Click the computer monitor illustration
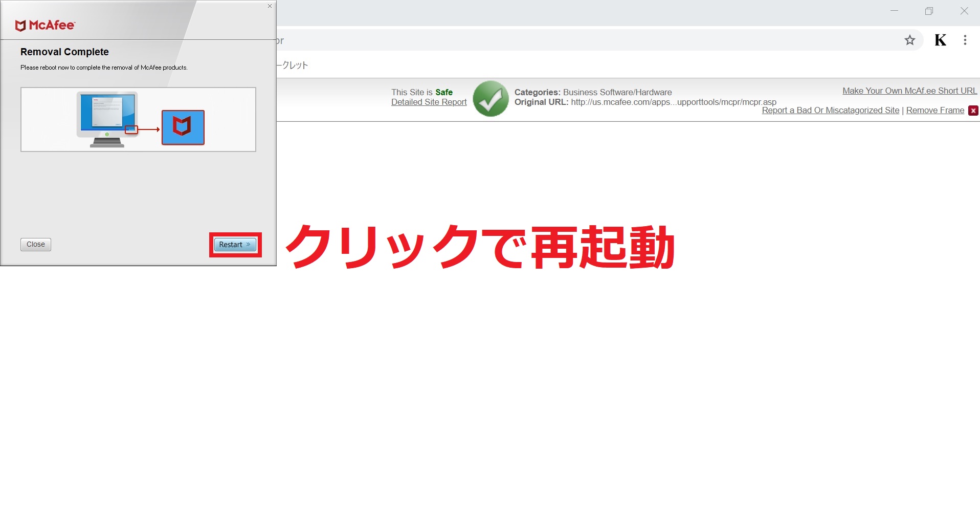This screenshot has width=980, height=522. pyautogui.click(x=107, y=120)
